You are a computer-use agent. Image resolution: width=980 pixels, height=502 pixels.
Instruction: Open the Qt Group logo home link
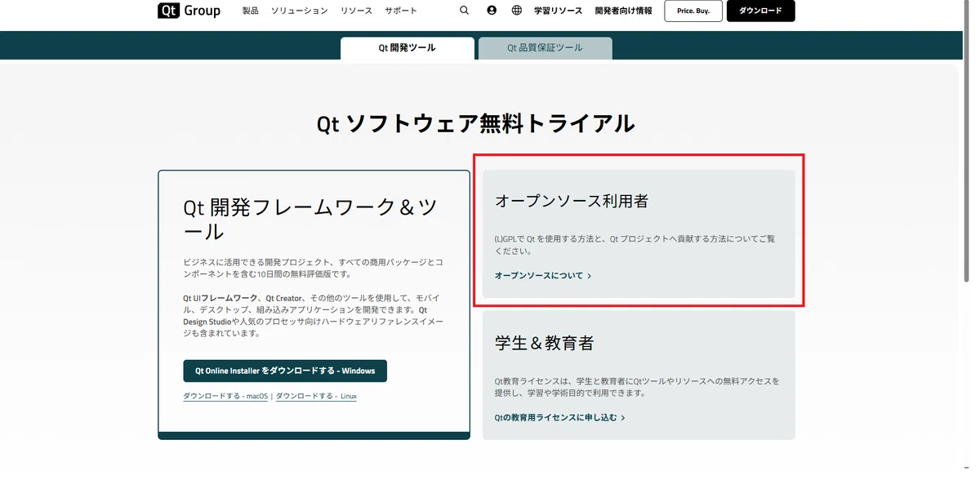[189, 11]
